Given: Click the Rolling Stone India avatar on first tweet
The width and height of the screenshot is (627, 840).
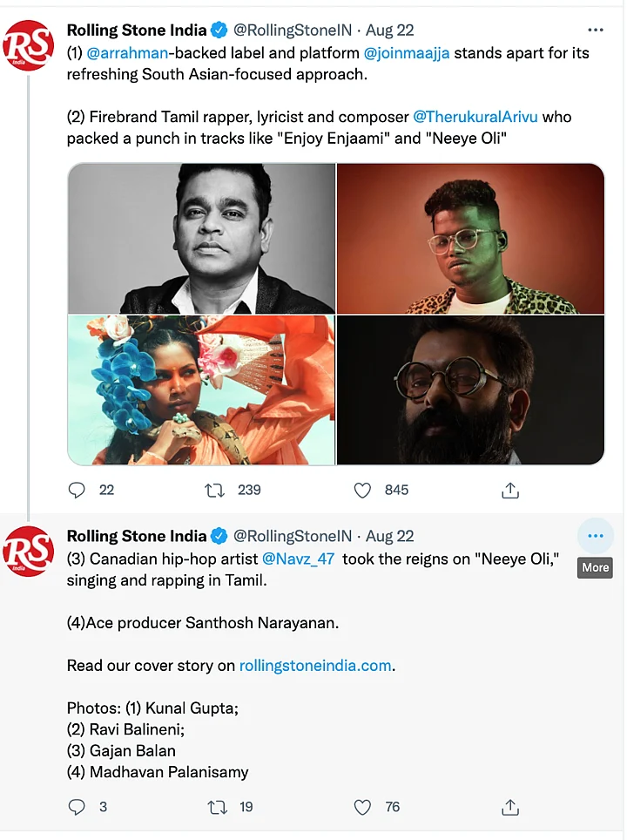Looking at the screenshot, I should (x=29, y=45).
